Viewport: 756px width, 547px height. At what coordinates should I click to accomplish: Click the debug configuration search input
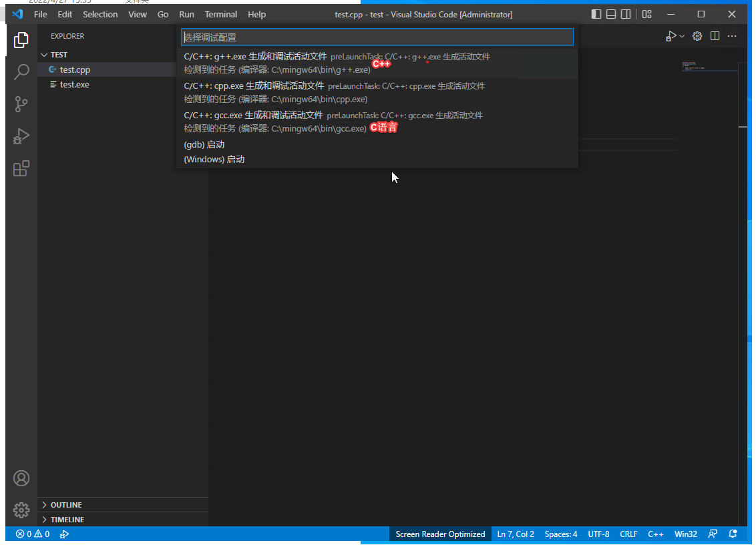coord(377,37)
